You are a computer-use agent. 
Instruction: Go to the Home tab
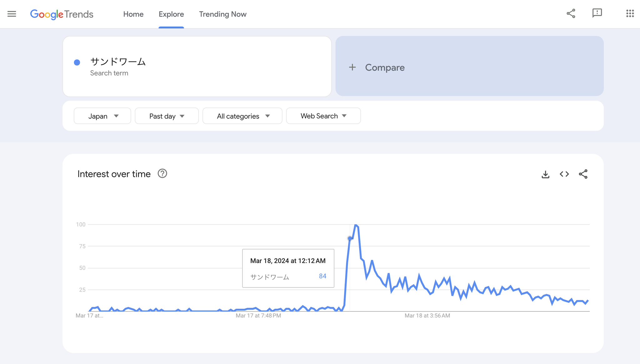pyautogui.click(x=133, y=14)
